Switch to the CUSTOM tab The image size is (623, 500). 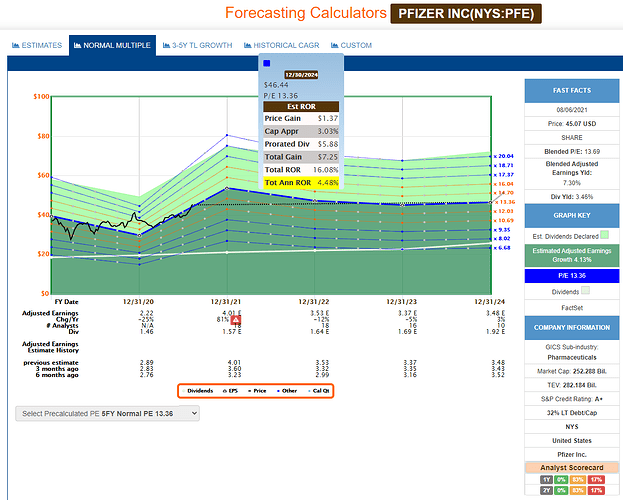point(352,45)
